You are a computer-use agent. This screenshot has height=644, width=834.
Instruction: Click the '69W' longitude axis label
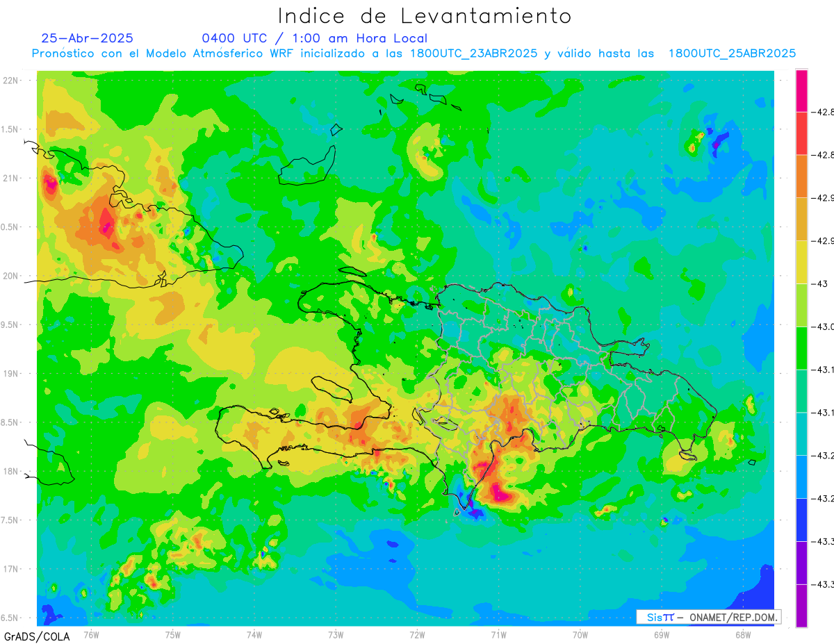(x=662, y=634)
